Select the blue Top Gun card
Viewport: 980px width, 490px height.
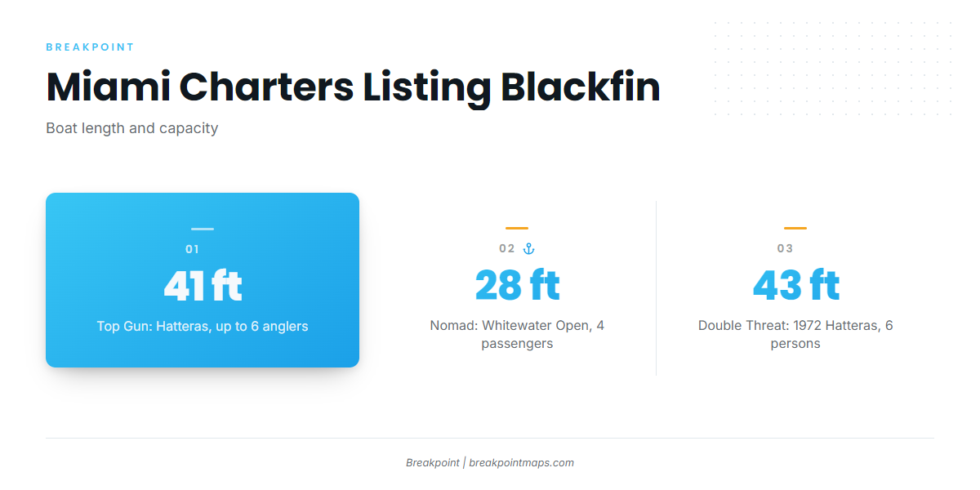[203, 280]
